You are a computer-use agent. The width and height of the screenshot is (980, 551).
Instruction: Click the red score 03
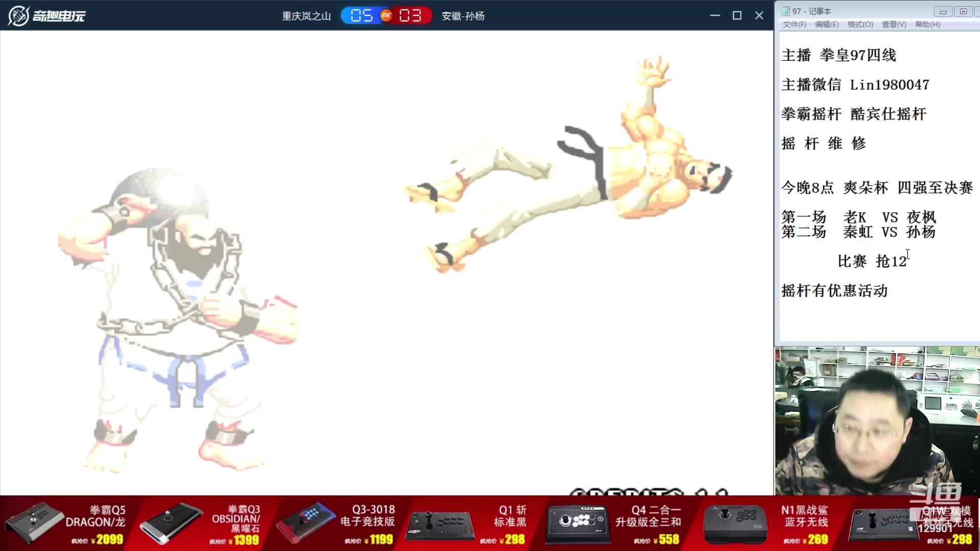410,16
